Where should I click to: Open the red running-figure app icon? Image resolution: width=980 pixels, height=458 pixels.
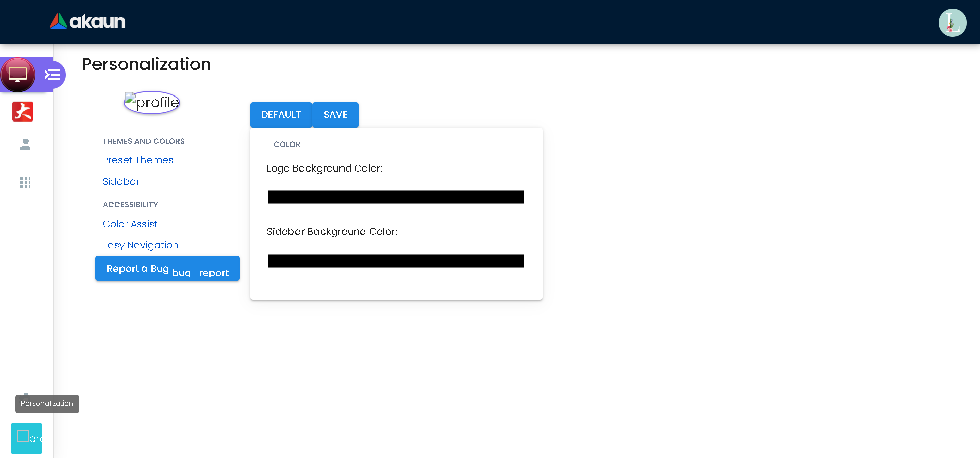click(23, 111)
